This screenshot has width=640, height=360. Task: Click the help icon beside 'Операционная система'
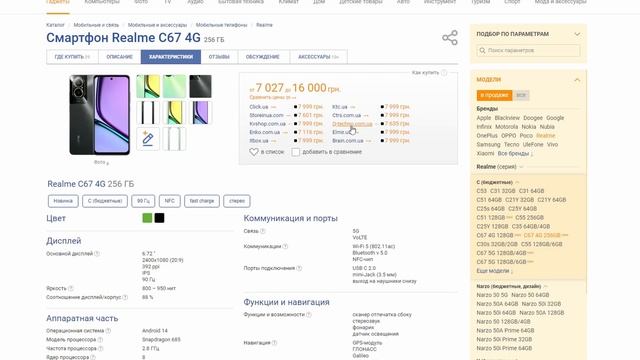108,331
